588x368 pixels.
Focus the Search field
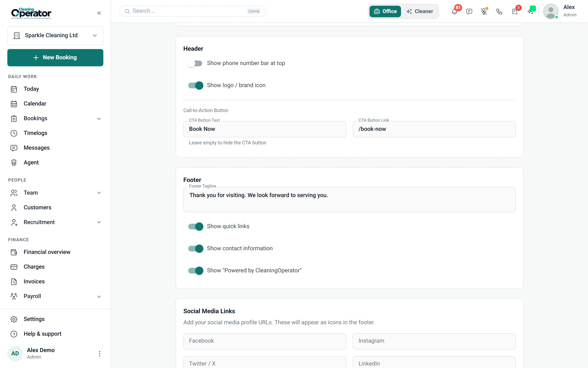point(193,11)
